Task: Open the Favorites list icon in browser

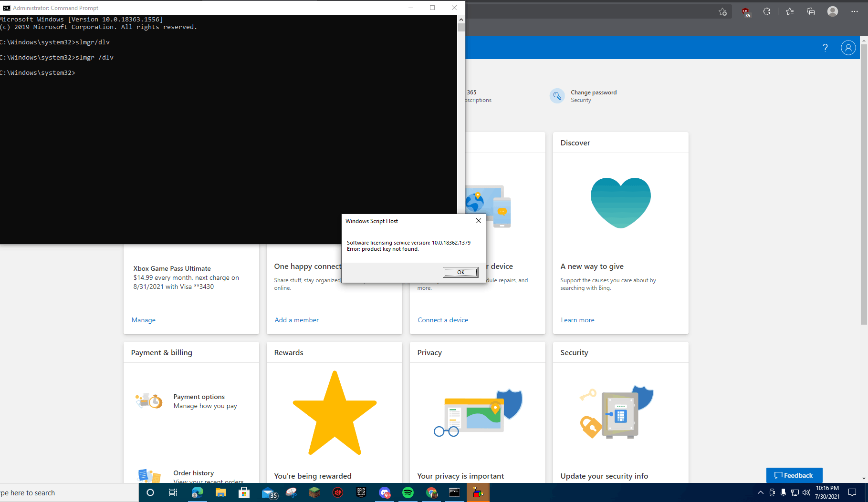Action: [790, 11]
